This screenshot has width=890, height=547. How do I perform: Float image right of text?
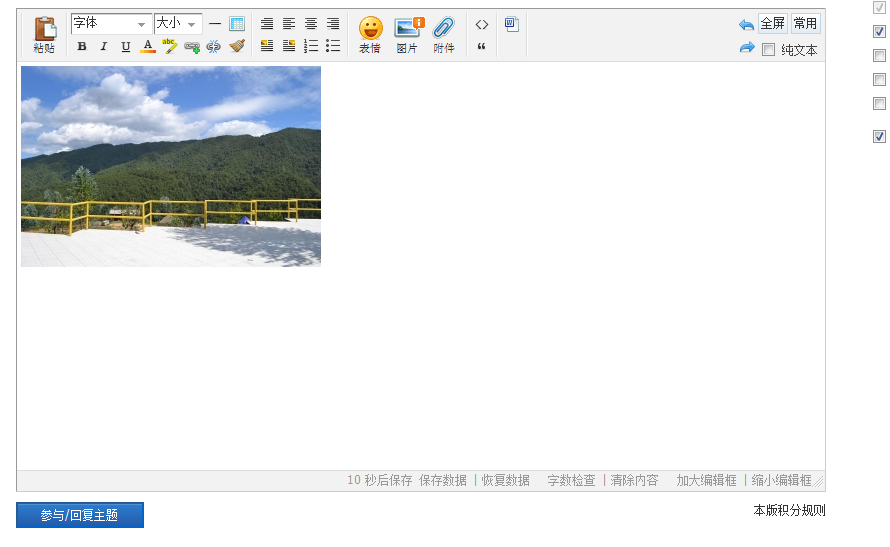coord(289,46)
